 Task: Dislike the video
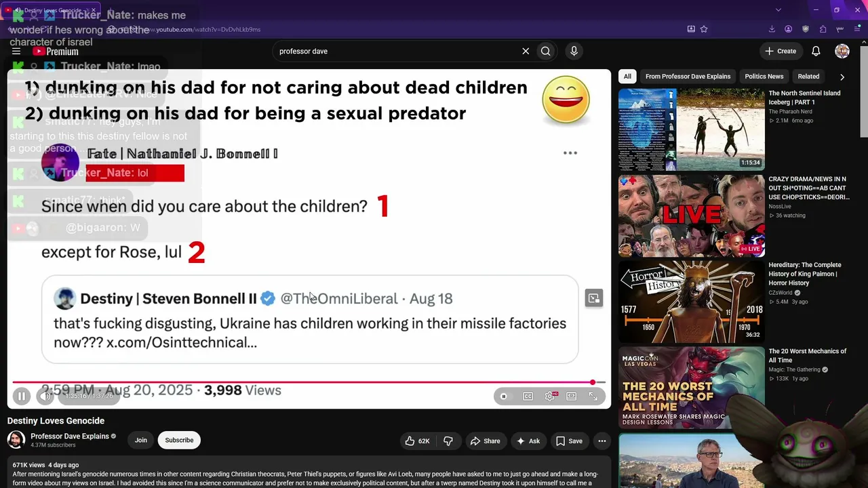(x=448, y=441)
